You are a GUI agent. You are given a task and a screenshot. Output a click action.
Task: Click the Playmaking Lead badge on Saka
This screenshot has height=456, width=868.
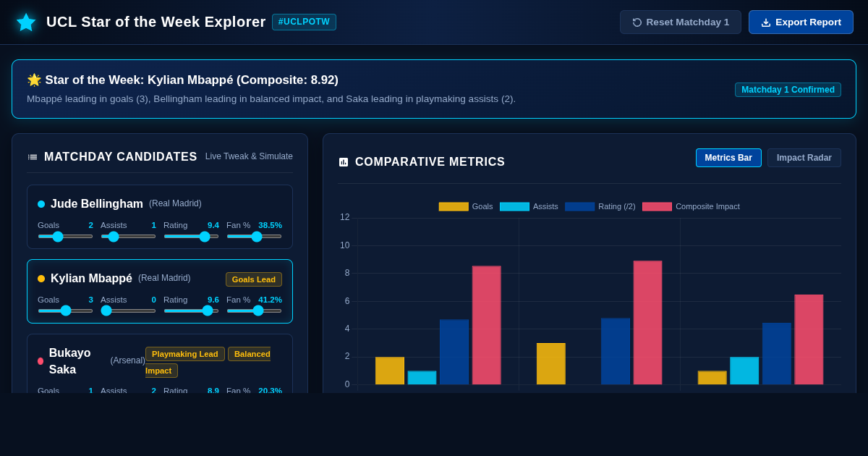pyautogui.click(x=185, y=354)
